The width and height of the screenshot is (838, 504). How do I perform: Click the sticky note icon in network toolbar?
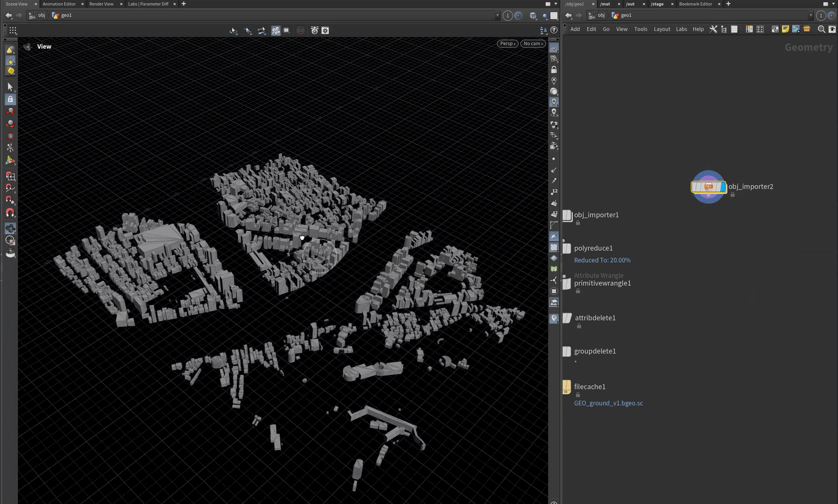[785, 29]
